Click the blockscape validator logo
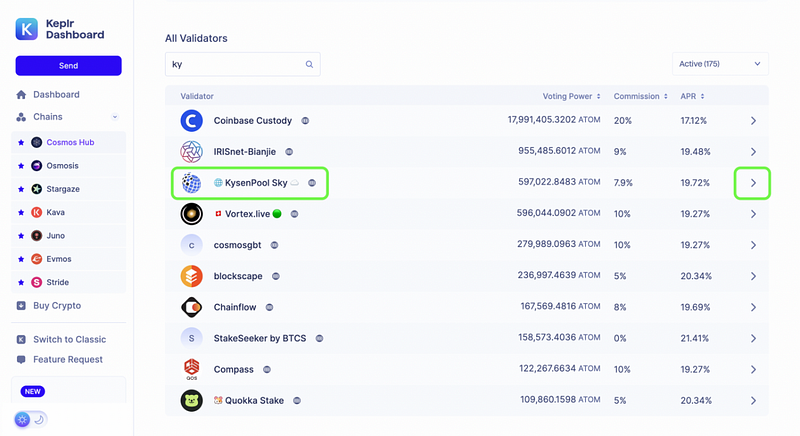This screenshot has width=800, height=436. [191, 276]
